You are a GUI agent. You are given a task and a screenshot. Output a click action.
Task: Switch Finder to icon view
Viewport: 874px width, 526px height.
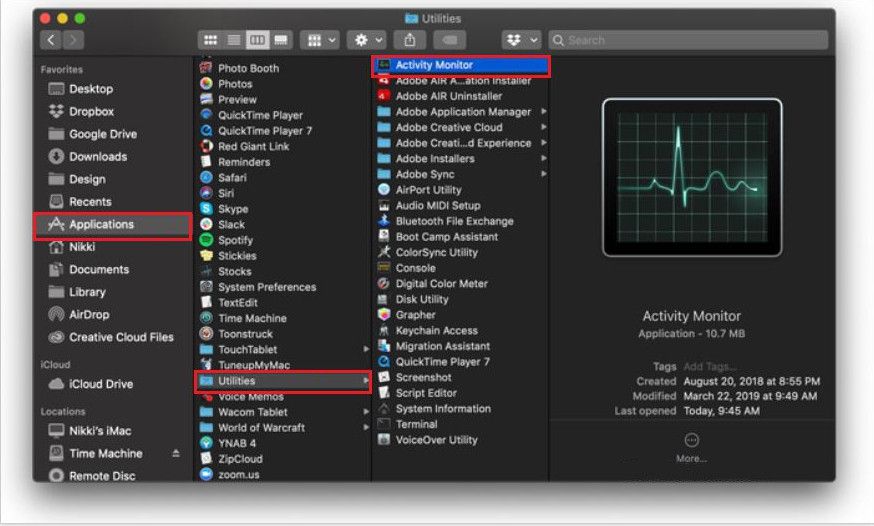click(x=210, y=40)
